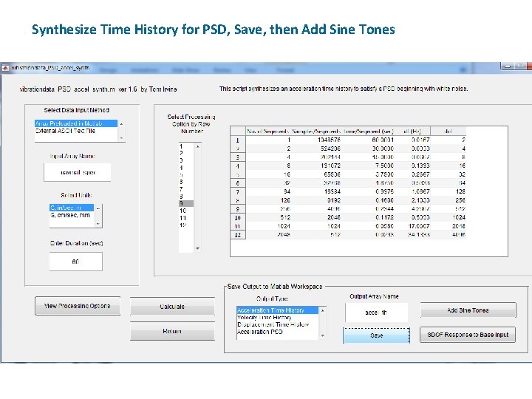This screenshot has height=399, width=532.
Task: Click 'Time/Segment (sec)' column header
Action: tap(369, 132)
